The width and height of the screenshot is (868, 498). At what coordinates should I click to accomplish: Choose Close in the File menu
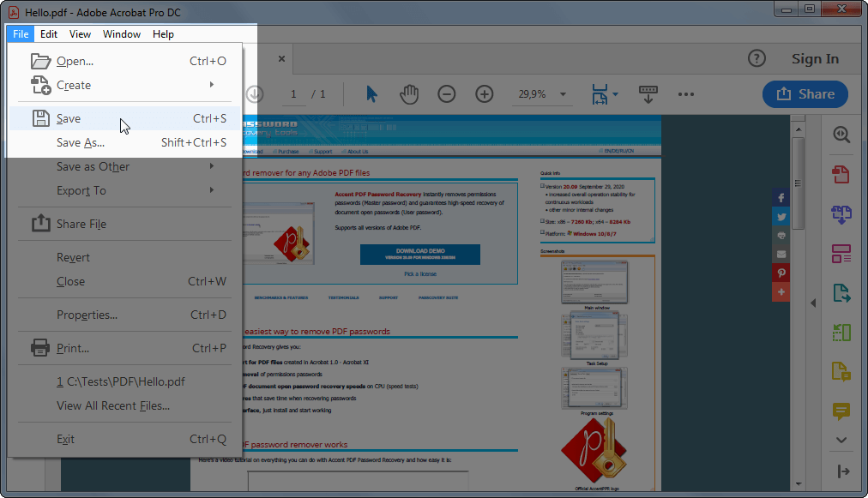pyautogui.click(x=125, y=281)
